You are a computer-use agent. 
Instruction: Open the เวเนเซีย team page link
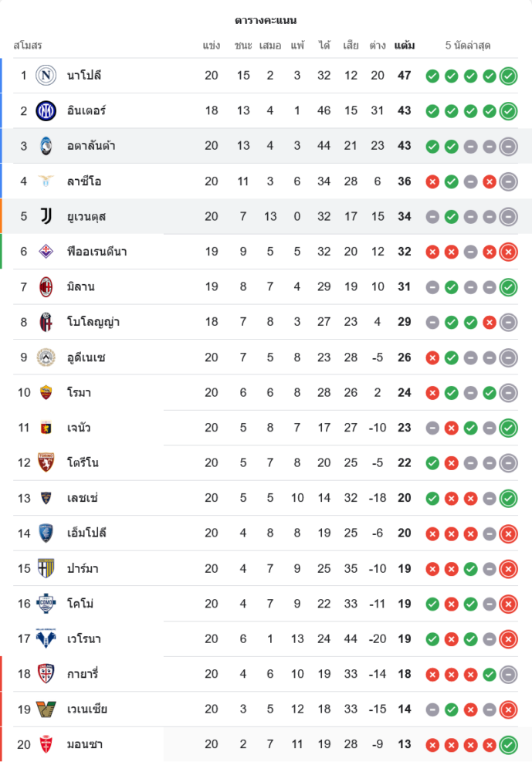[x=87, y=709]
